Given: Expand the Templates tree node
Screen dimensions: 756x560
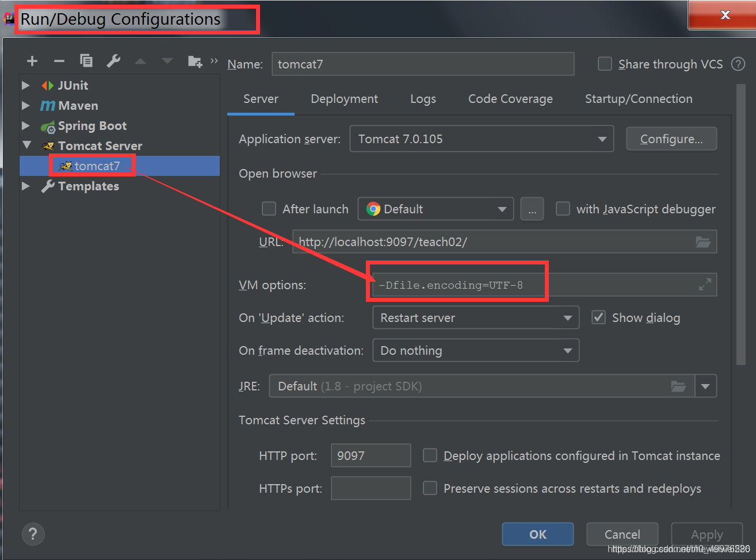Looking at the screenshot, I should [x=26, y=186].
